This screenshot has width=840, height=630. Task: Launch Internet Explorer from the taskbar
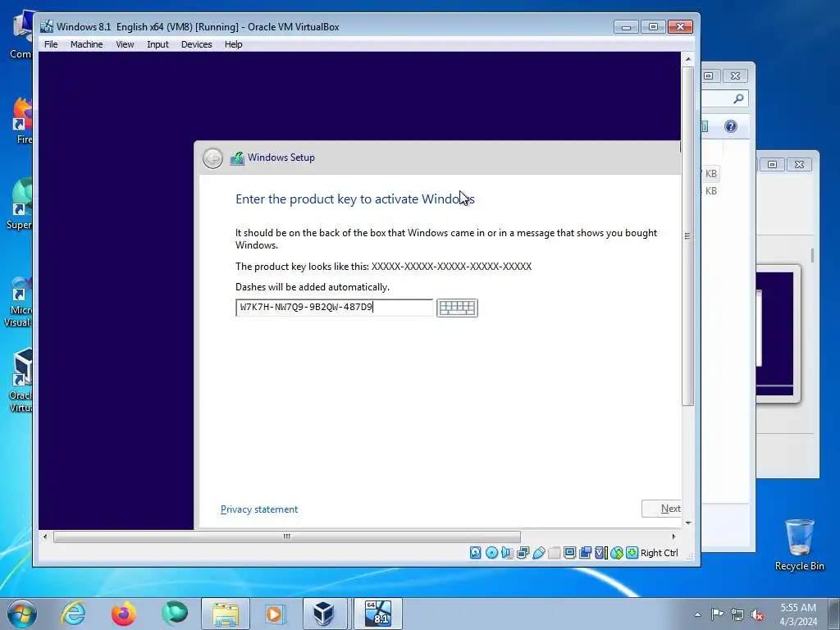[x=73, y=614]
